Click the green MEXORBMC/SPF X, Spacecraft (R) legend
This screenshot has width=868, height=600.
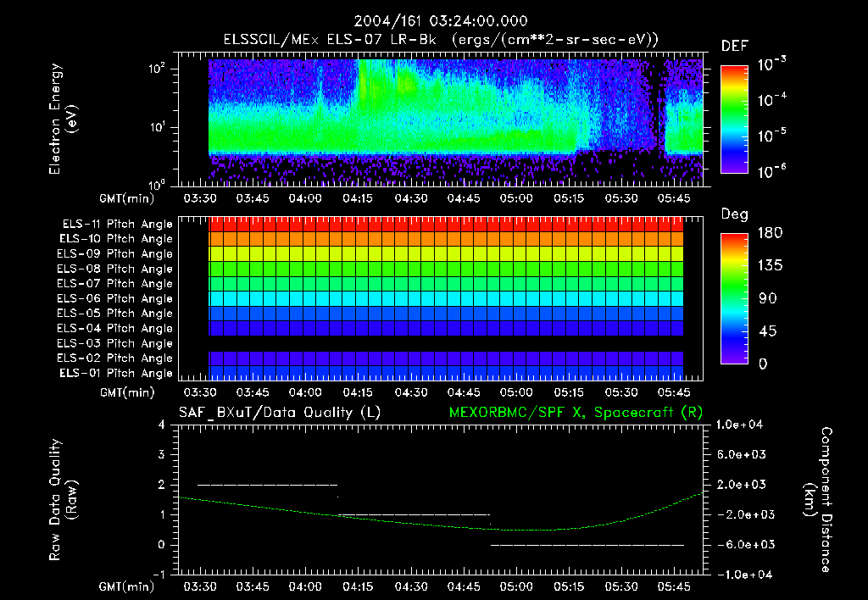576,413
